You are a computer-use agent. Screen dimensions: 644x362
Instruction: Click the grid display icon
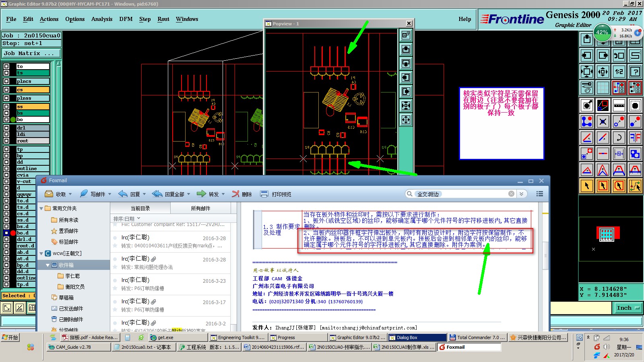603,87
